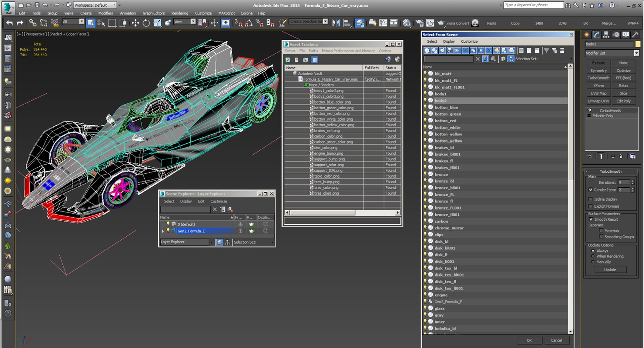Activate the Select and Link tool
This screenshot has width=644, height=348.
pyautogui.click(x=33, y=23)
